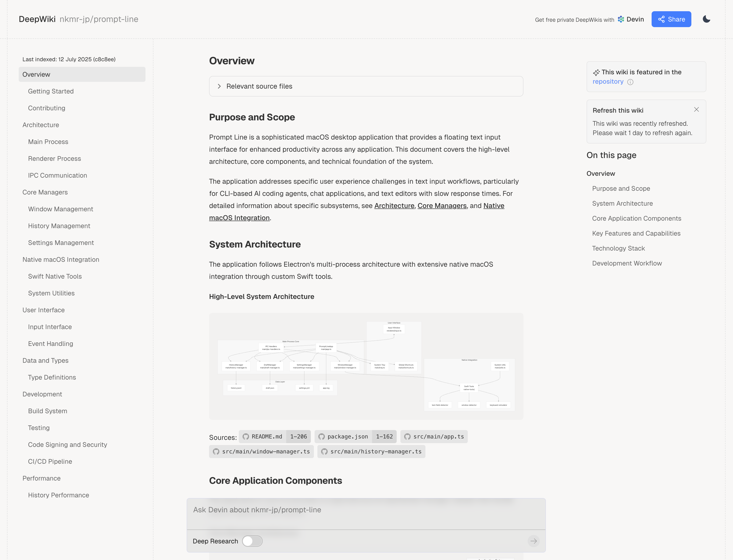Select Getting Started in the sidebar
This screenshot has height=560, width=733.
[51, 91]
